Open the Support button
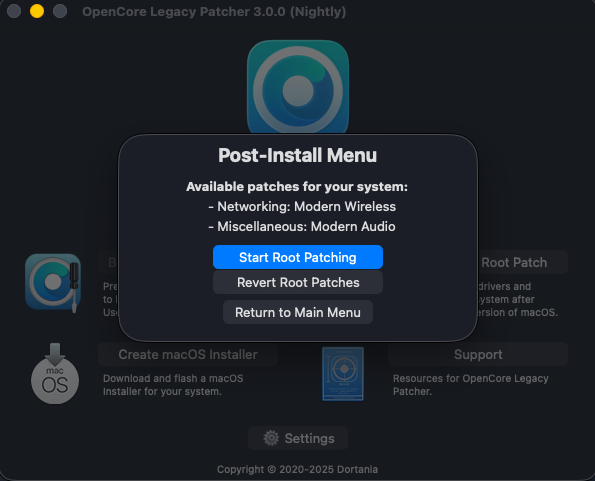 (x=478, y=354)
